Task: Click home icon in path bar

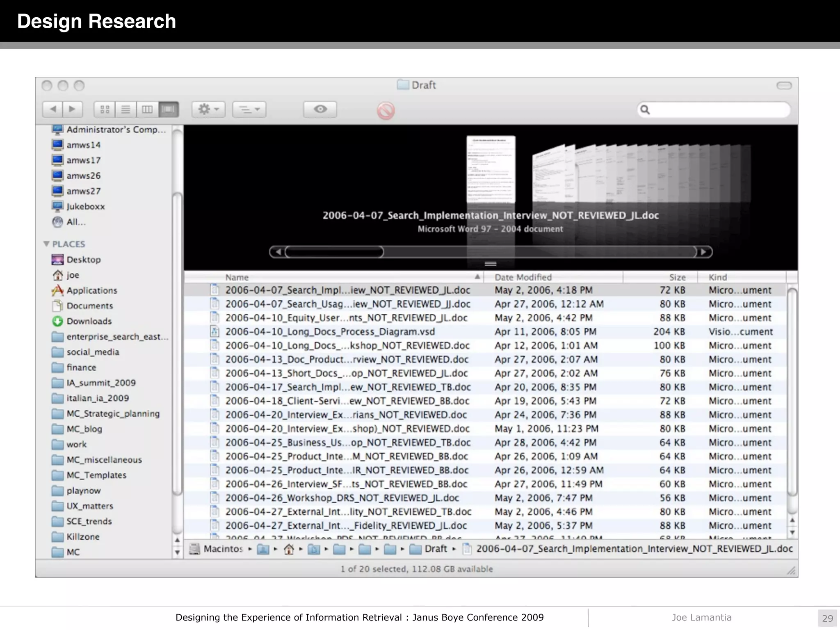Action: tap(289, 549)
